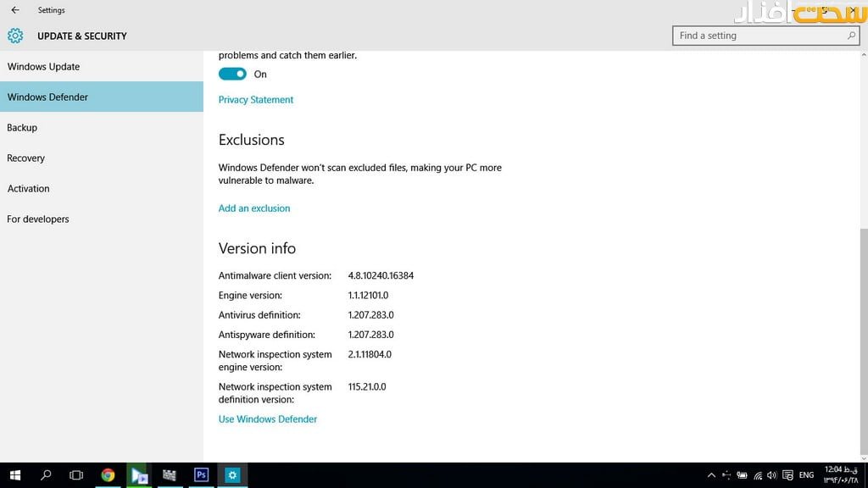Open Task View on the taskbar
868x488 pixels.
[x=76, y=475]
